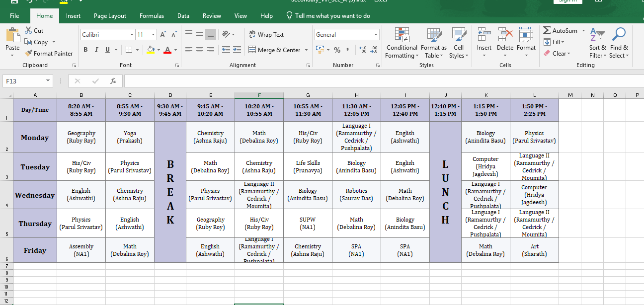Increase font size with large A
The width and height of the screenshot is (644, 305).
[164, 35]
